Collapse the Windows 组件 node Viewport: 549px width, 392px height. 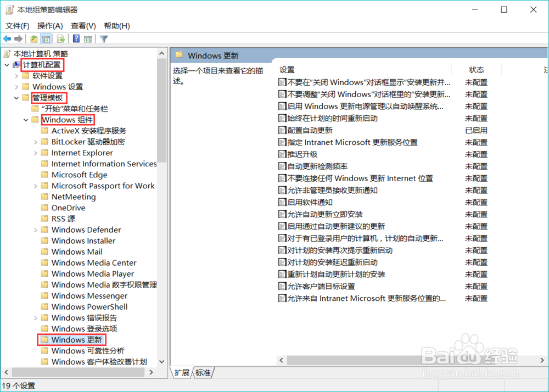[x=26, y=120]
